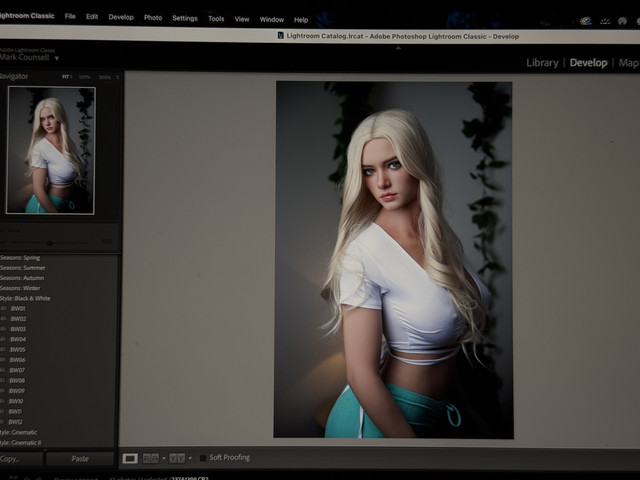This screenshot has width=640, height=480.
Task: Switch to the Library module
Action: pos(542,63)
